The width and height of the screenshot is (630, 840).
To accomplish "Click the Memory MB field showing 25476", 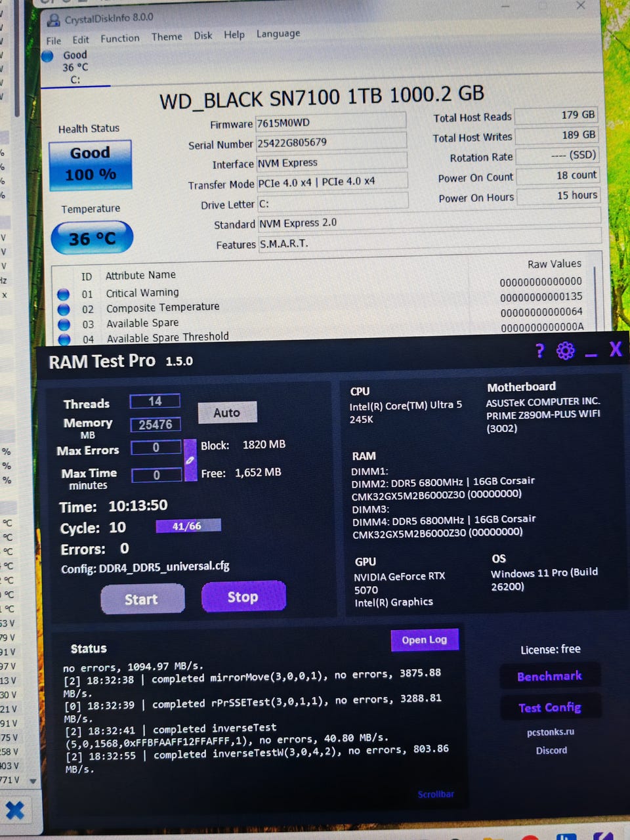I will (x=156, y=425).
